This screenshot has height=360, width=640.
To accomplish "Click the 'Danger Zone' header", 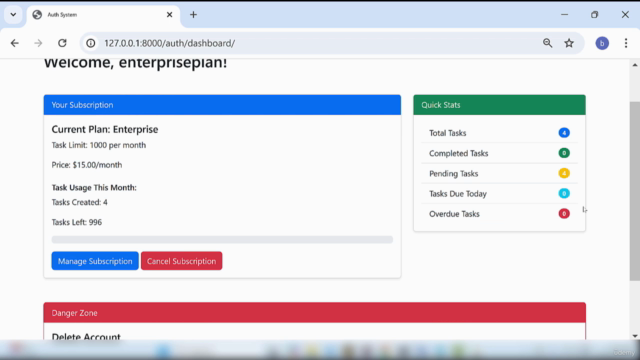I will [315, 313].
